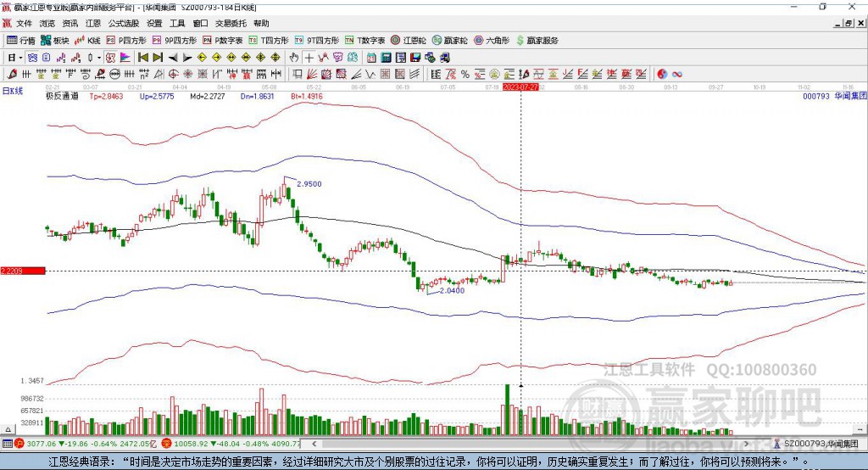Open the 六角形 hexagon tool
This screenshot has height=470, width=868.
tap(492, 41)
